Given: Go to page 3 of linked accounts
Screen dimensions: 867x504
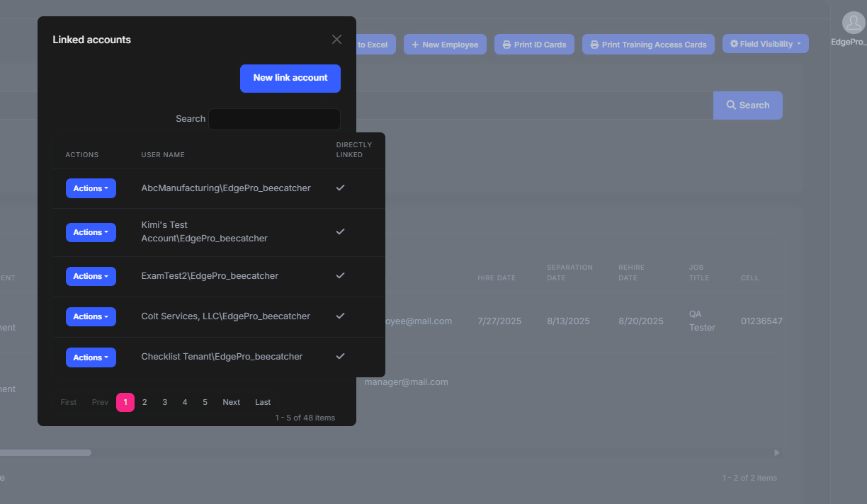Looking at the screenshot, I should (x=164, y=402).
